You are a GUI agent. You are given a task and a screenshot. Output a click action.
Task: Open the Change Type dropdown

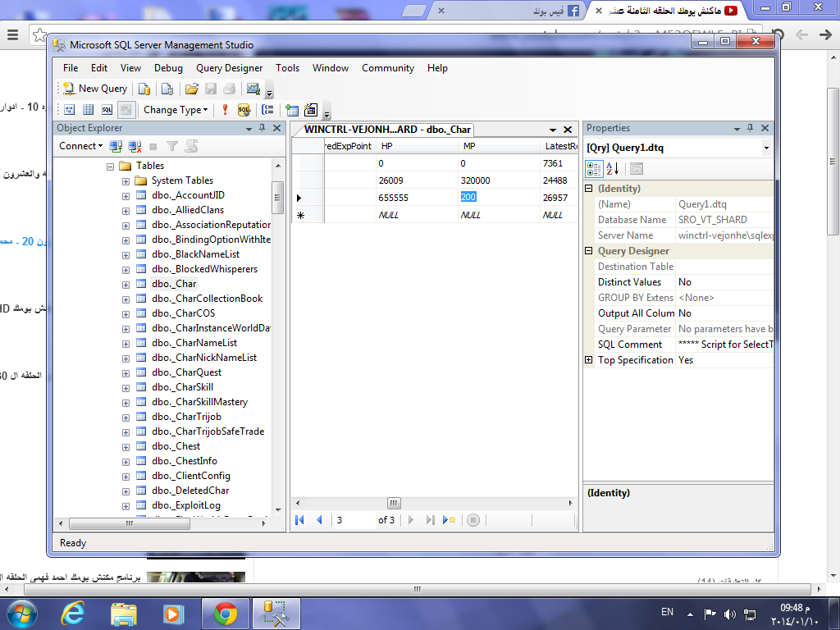click(176, 110)
